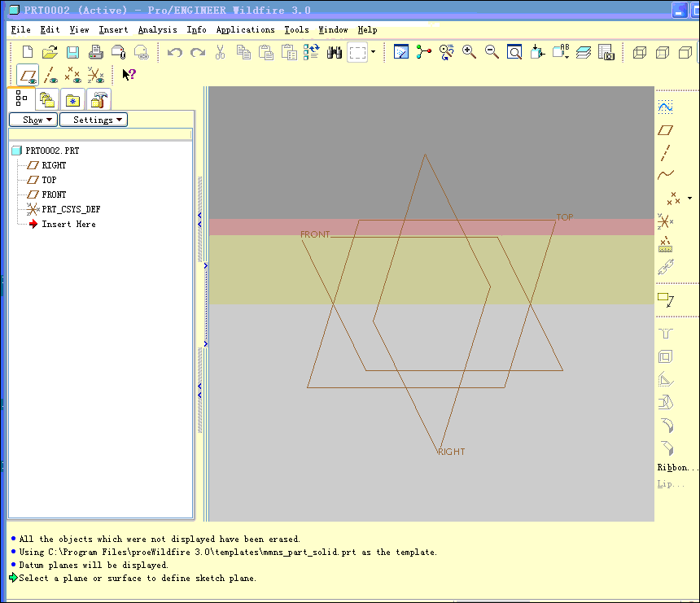Select FRONT label in graphics window

(315, 234)
